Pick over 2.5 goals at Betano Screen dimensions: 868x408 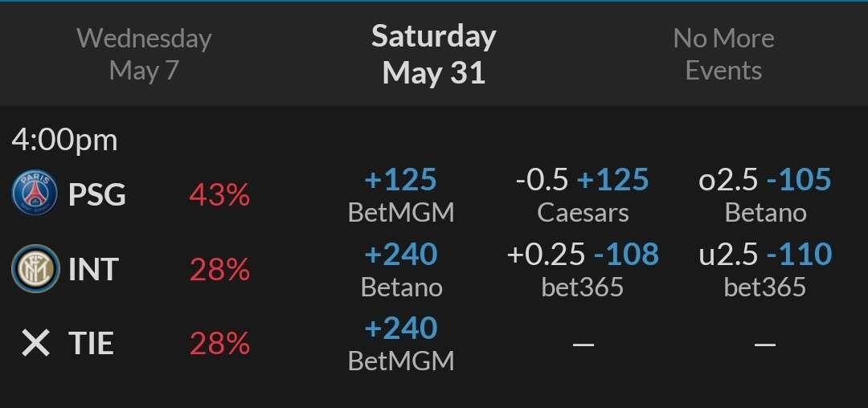pyautogui.click(x=765, y=195)
